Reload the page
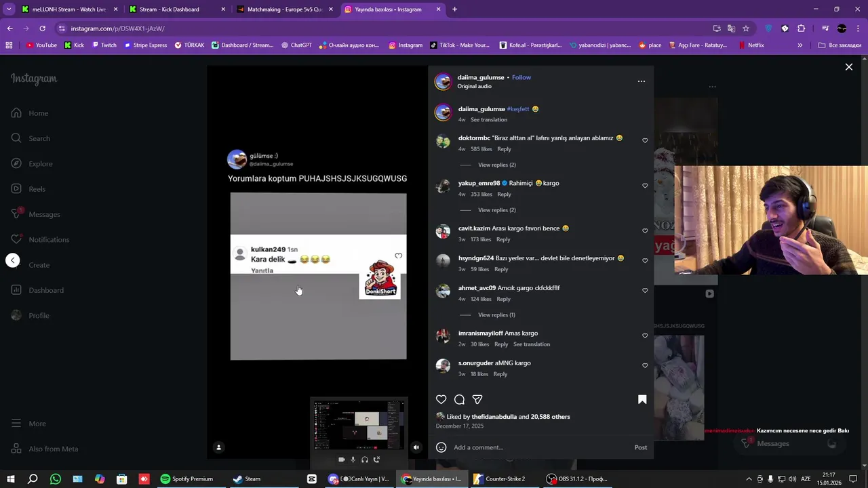This screenshot has width=868, height=488. click(42, 28)
